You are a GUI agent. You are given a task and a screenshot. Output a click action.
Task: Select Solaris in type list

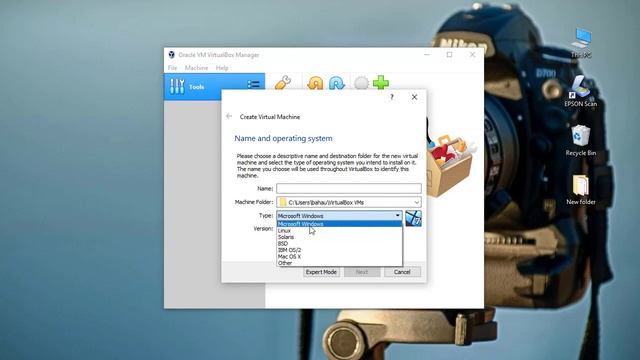(x=339, y=237)
